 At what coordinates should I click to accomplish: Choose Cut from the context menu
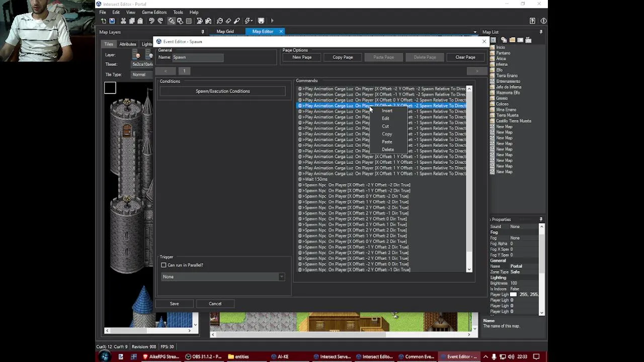[385, 126]
